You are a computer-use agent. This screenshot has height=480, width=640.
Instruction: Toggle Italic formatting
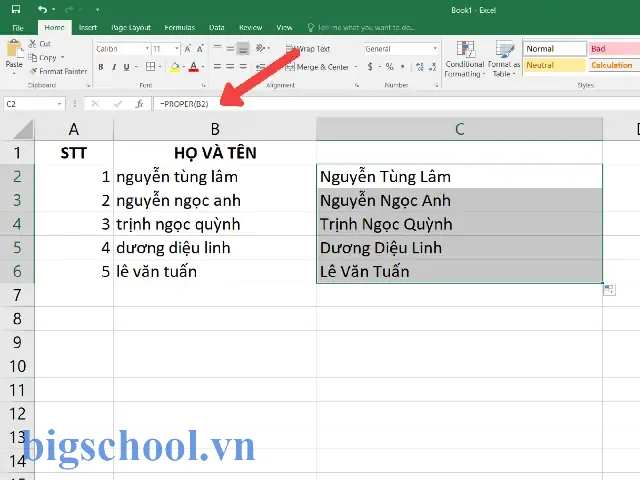coord(114,67)
